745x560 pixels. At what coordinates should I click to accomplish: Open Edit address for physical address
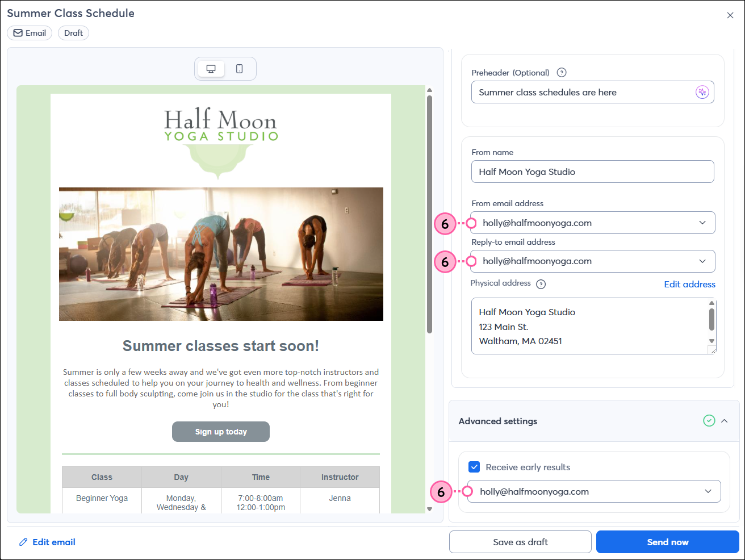tap(689, 284)
